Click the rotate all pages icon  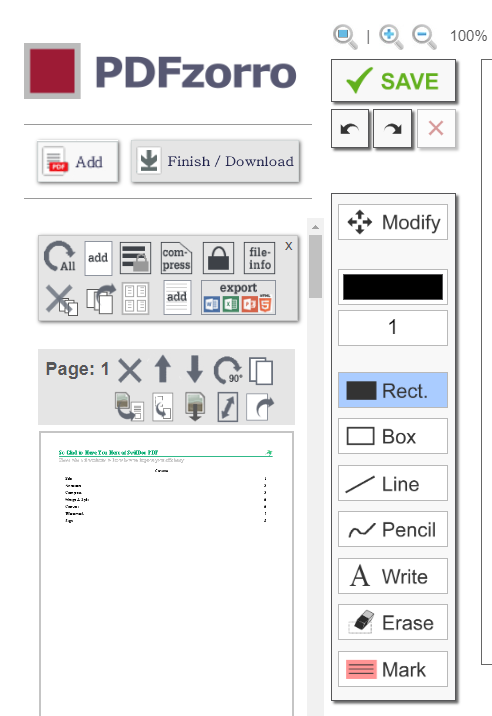(60, 257)
